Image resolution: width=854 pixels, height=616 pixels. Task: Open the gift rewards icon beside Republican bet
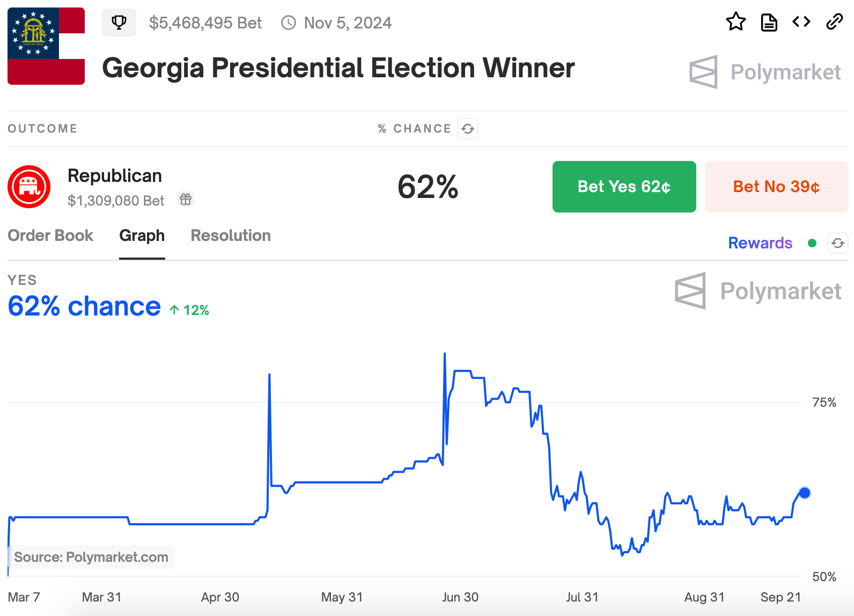(186, 199)
